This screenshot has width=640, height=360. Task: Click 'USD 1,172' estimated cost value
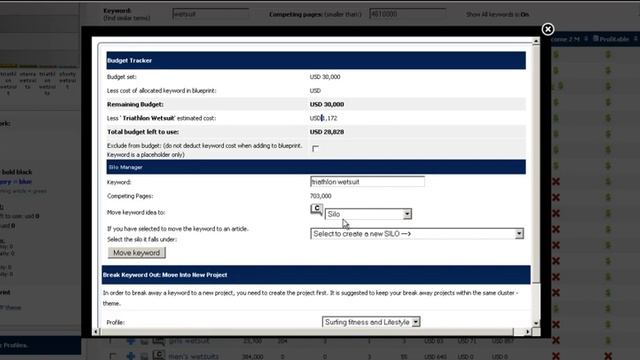pos(323,118)
